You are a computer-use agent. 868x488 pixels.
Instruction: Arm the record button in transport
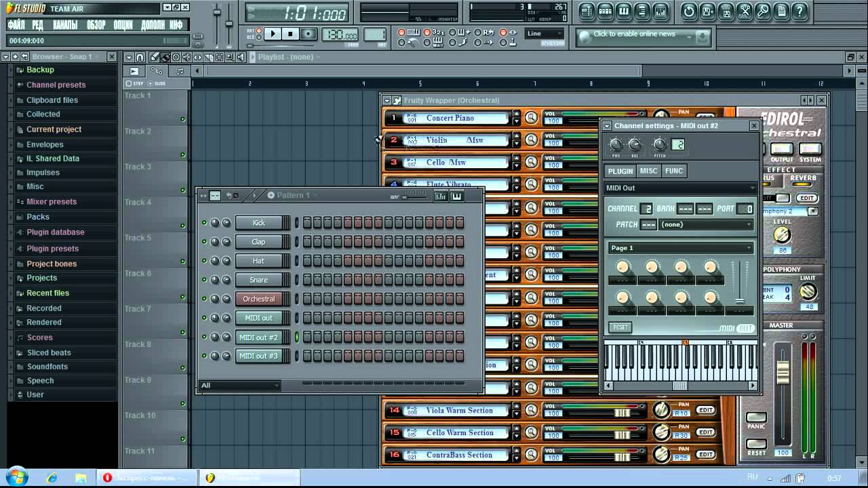(309, 34)
